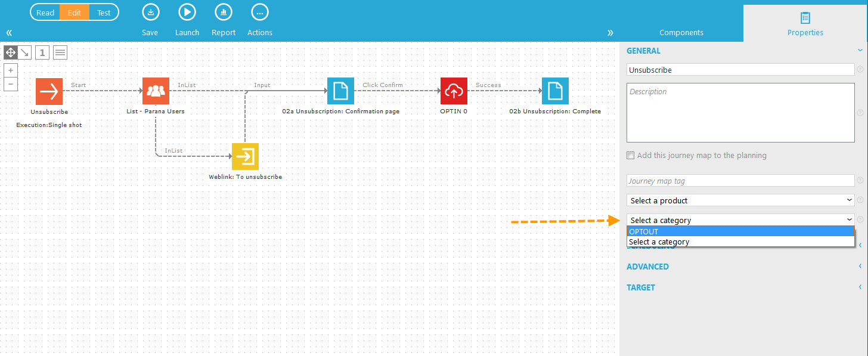Open the Select a product dropdown
The image size is (868, 356).
(740, 200)
